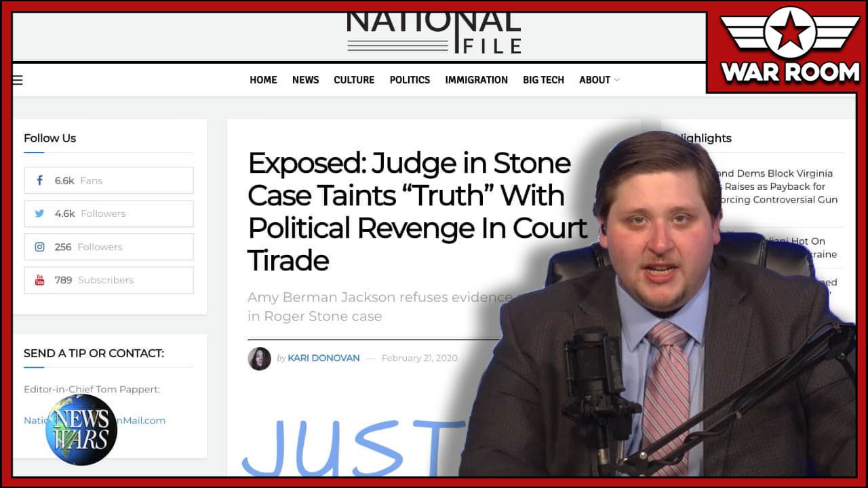Image resolution: width=868 pixels, height=488 pixels.
Task: Open the POLITICS section
Action: 410,80
